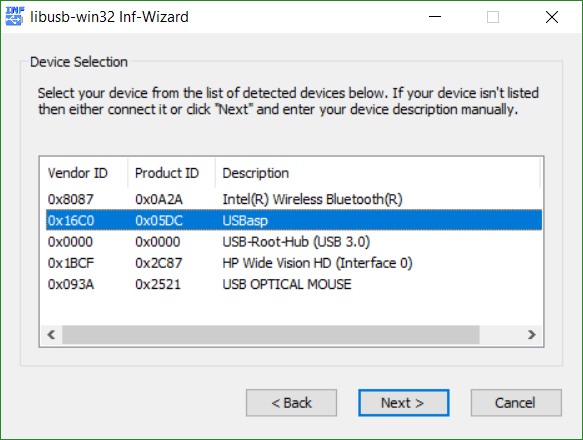Screen dimensions: 583x440
Task: Select the USB OPTICAL MOUSE row
Action: 294,284
